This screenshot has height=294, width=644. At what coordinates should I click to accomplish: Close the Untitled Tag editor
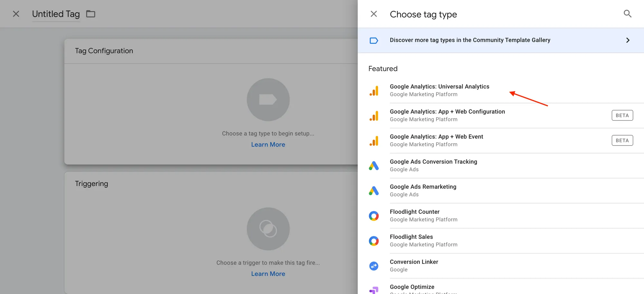pos(16,14)
